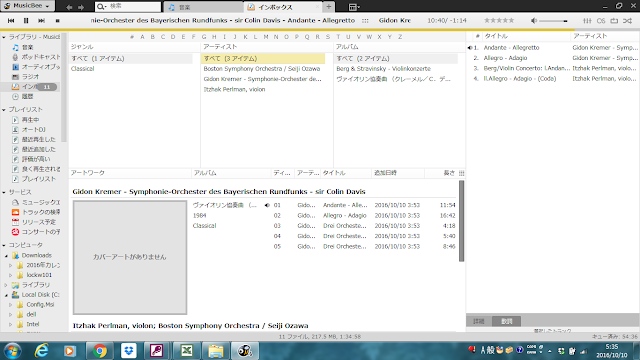Toggle shuffle mode in the player bar
This screenshot has height=360, width=640.
coord(628,20)
